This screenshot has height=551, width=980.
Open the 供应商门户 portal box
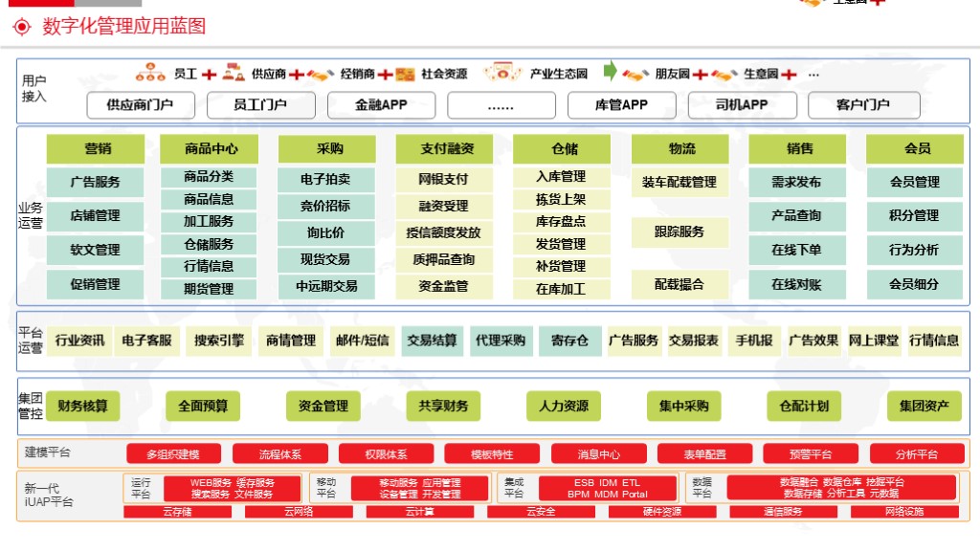click(x=141, y=105)
